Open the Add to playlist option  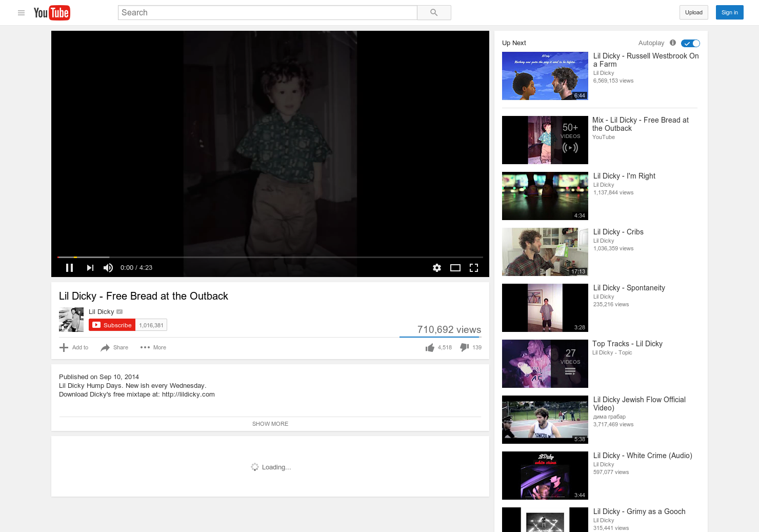74,347
